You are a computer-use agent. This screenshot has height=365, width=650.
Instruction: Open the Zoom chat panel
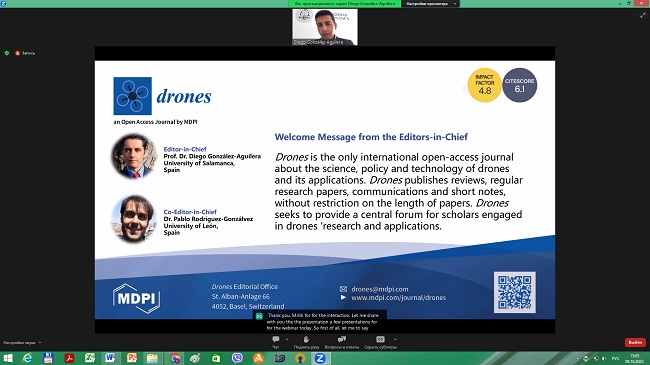[276, 342]
